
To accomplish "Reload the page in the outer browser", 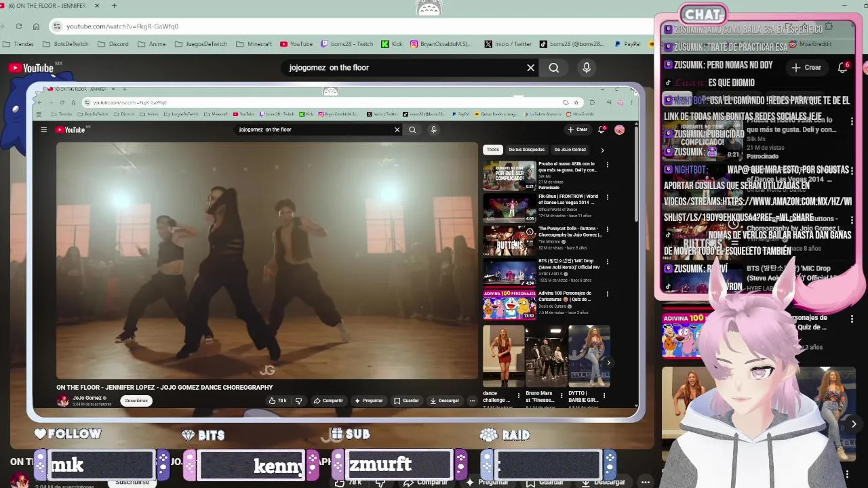I will point(19,26).
